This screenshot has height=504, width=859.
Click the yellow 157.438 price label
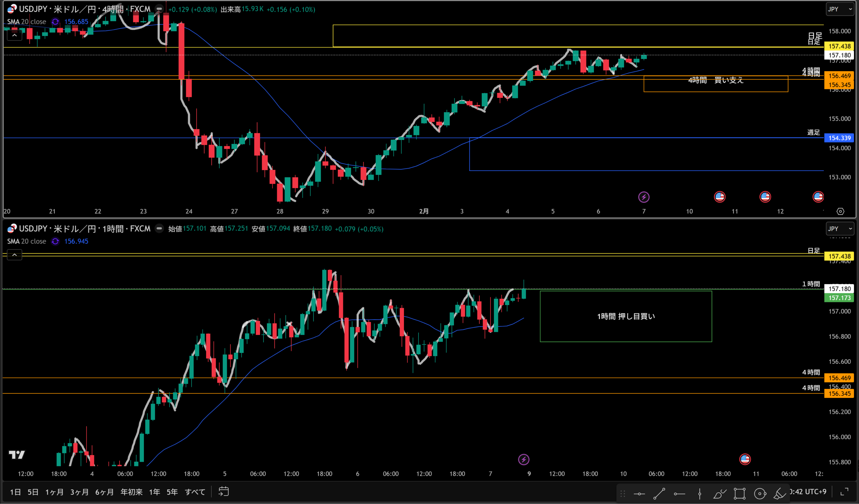[839, 46]
